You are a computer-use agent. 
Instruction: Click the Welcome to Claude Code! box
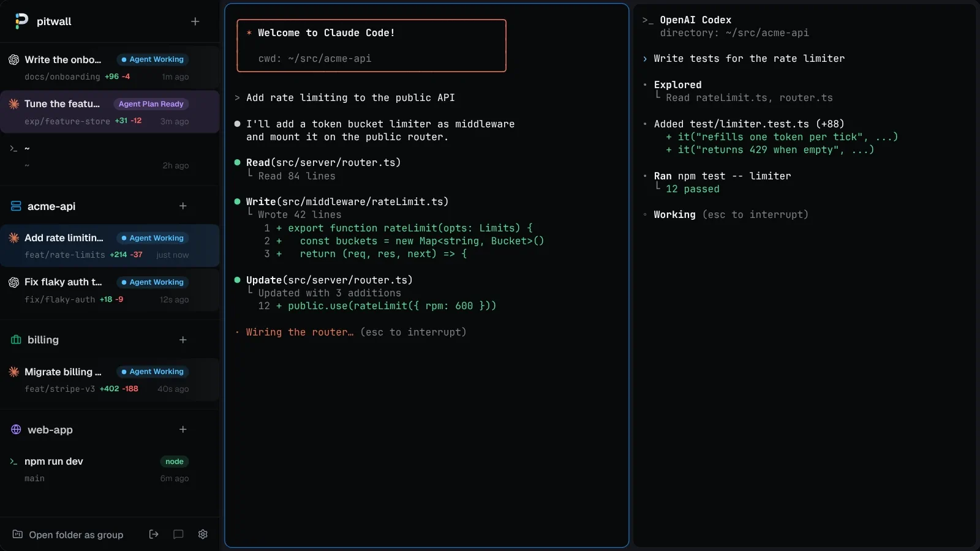[x=371, y=46]
